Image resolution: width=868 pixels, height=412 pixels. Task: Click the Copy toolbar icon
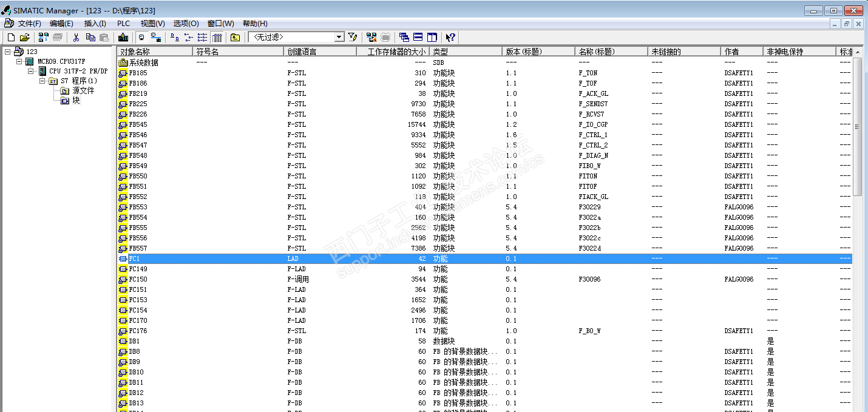pyautogui.click(x=90, y=37)
